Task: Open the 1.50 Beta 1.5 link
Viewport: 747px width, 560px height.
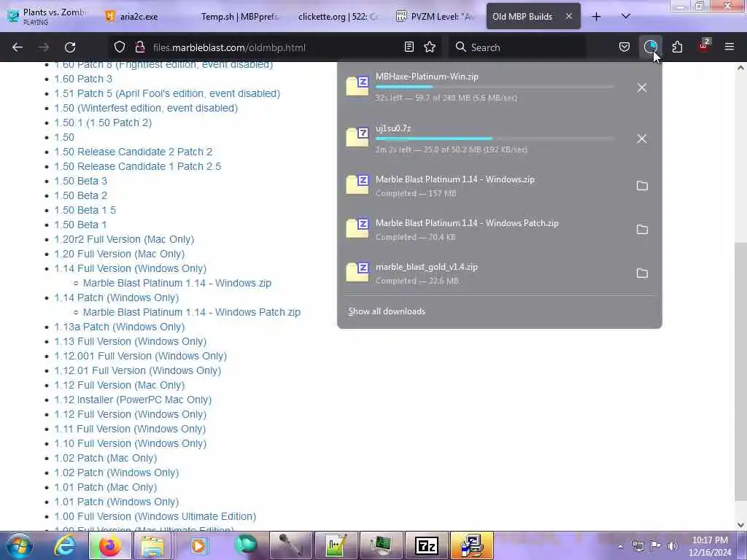Action: [85, 210]
